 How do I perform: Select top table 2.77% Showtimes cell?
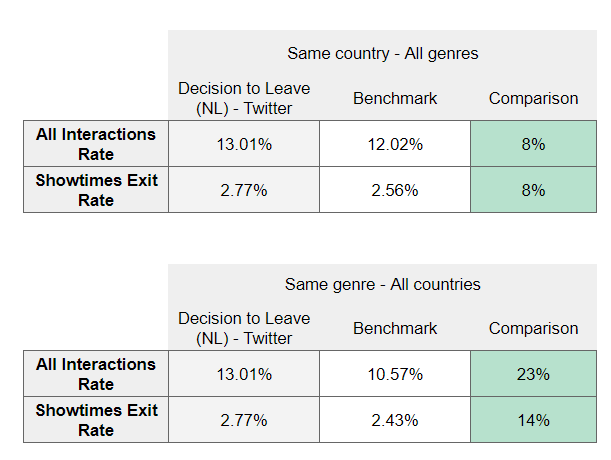[244, 190]
